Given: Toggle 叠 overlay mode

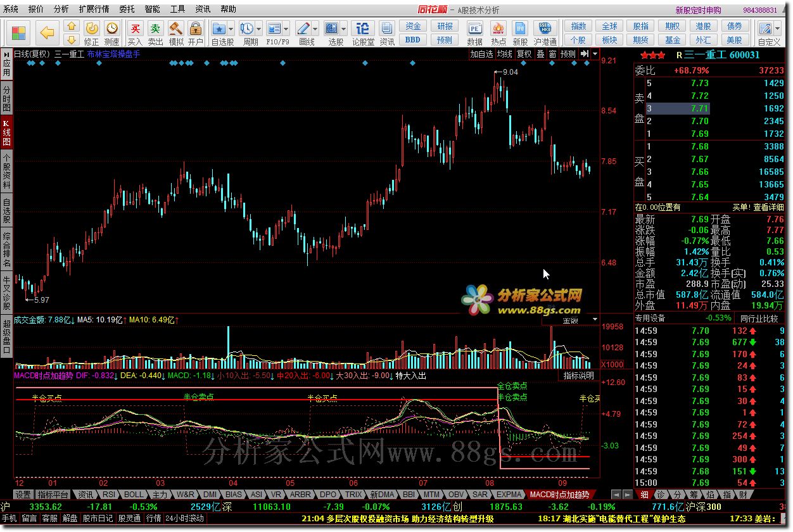Looking at the screenshot, I should coord(540,54).
